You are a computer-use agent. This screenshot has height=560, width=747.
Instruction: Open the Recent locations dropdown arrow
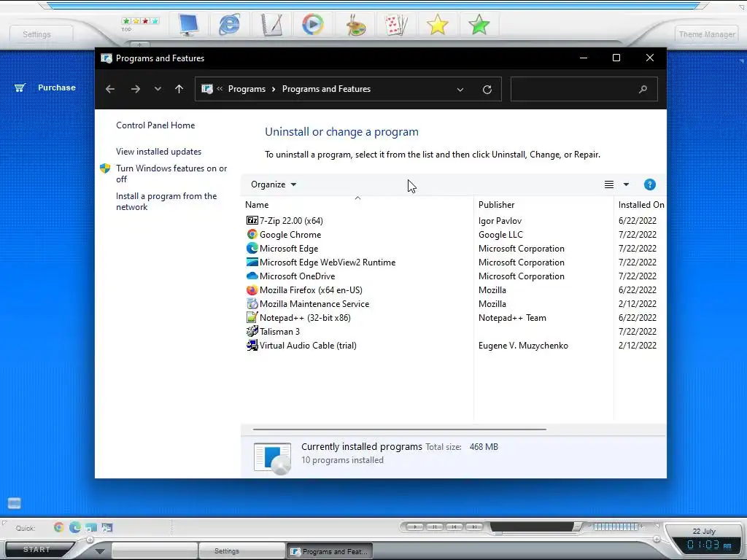[158, 89]
